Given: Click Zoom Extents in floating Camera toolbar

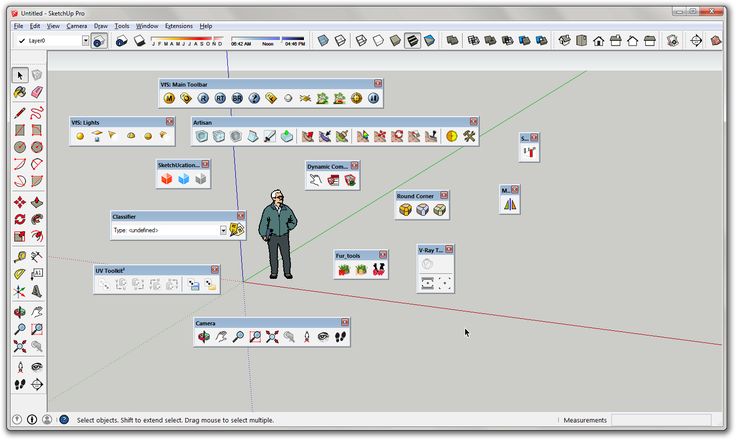Looking at the screenshot, I should [x=272, y=337].
